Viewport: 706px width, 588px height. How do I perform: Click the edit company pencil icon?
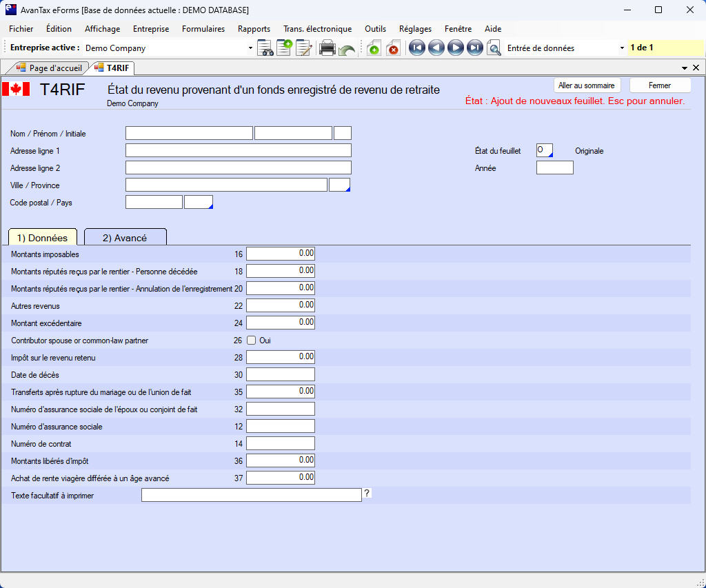(303, 48)
